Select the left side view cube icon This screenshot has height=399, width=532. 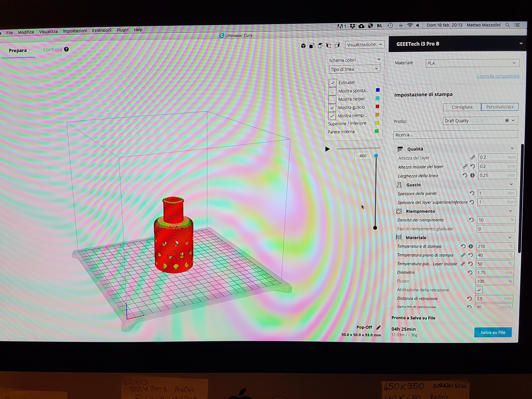click(x=329, y=45)
